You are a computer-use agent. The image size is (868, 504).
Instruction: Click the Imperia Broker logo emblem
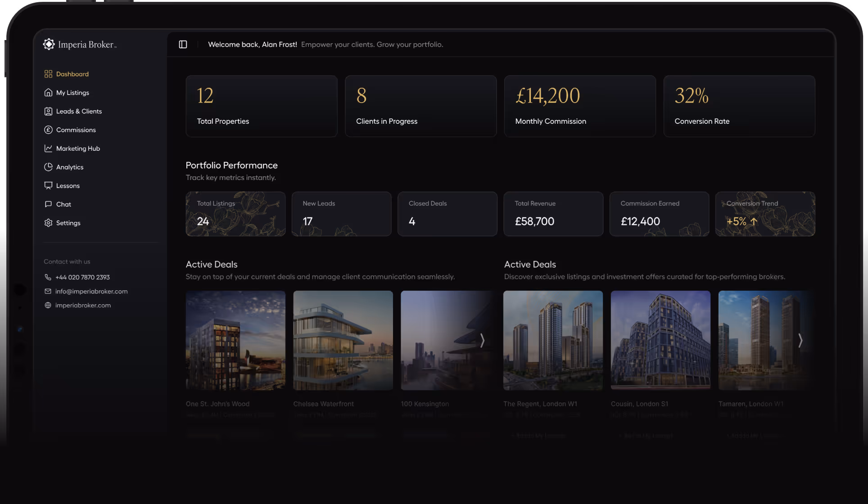click(x=49, y=44)
